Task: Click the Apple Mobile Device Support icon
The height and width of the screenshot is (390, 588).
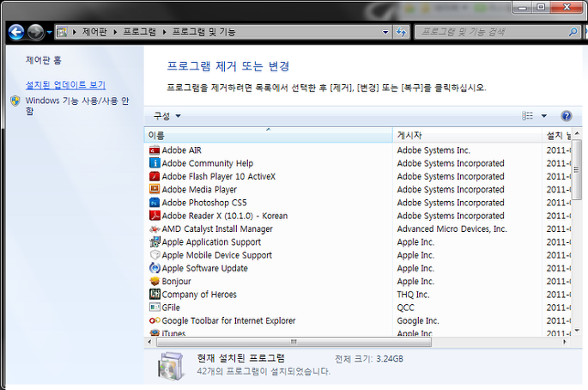Action: click(155, 255)
